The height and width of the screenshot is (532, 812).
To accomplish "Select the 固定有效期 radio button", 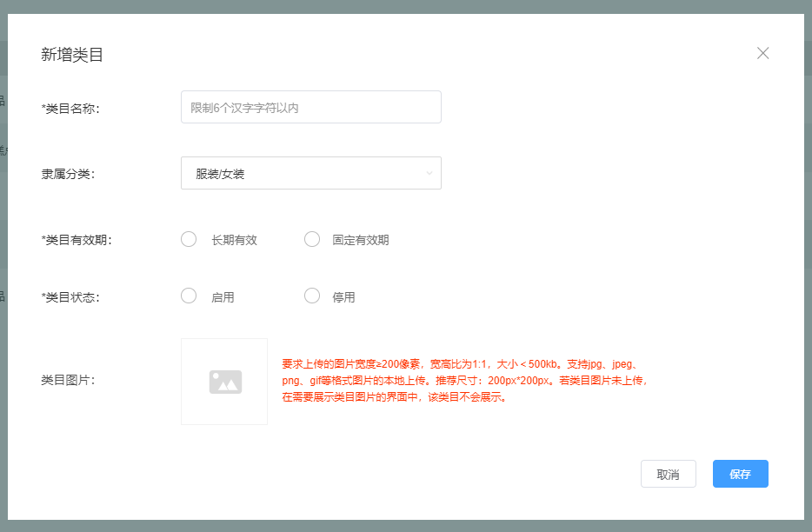I will point(312,239).
